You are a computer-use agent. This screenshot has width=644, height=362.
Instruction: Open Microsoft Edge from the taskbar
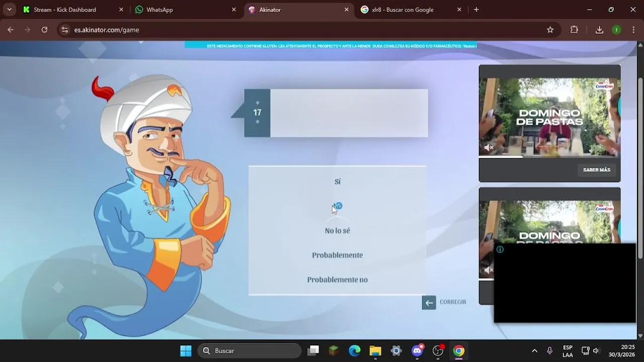(x=355, y=350)
